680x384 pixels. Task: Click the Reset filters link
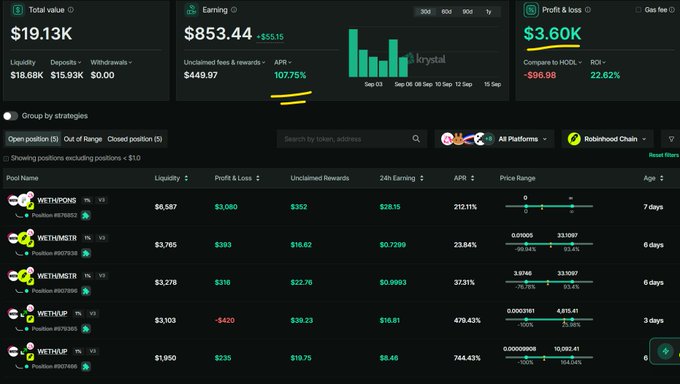664,155
